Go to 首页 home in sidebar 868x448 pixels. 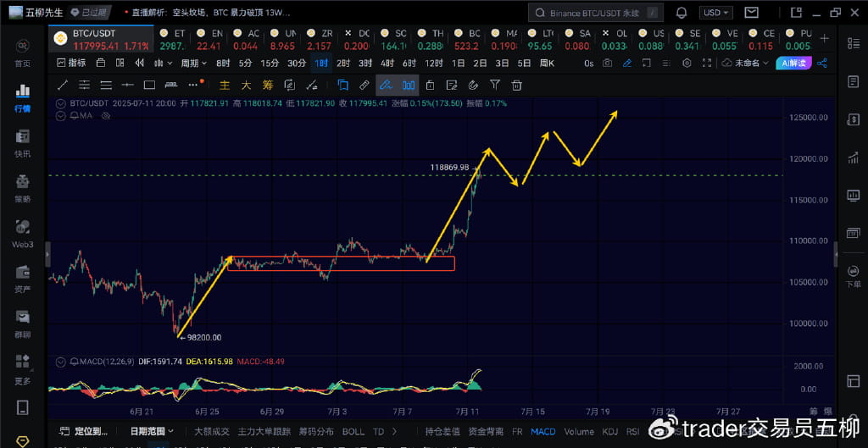tap(23, 53)
